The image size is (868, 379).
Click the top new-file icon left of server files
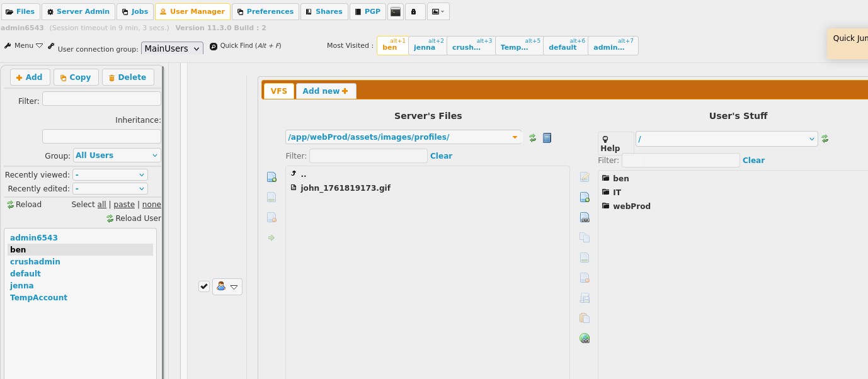tap(271, 177)
